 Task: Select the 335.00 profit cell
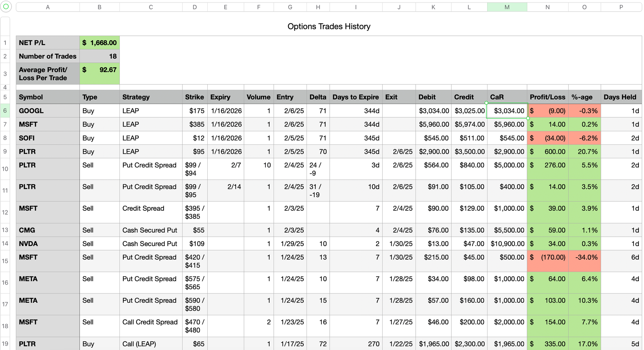(548, 344)
